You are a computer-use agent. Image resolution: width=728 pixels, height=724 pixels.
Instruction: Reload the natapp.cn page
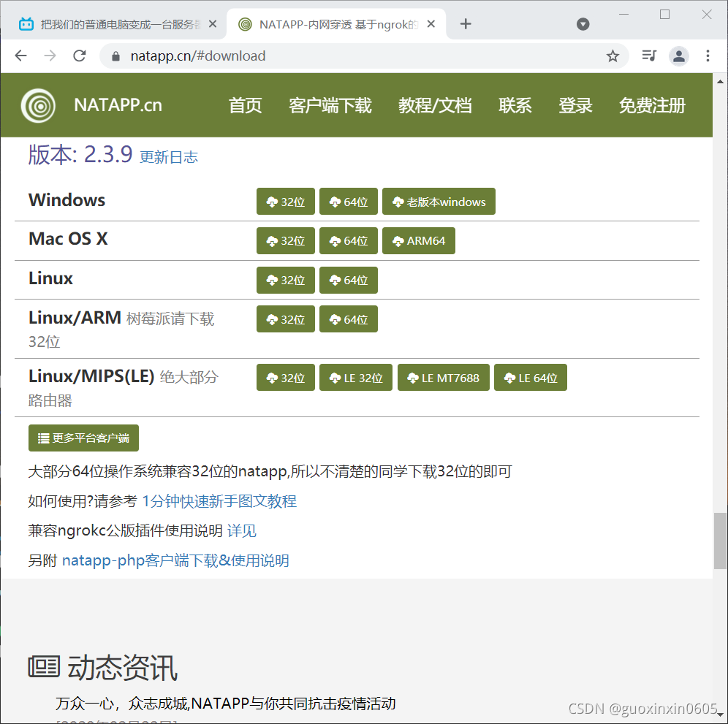click(x=80, y=56)
